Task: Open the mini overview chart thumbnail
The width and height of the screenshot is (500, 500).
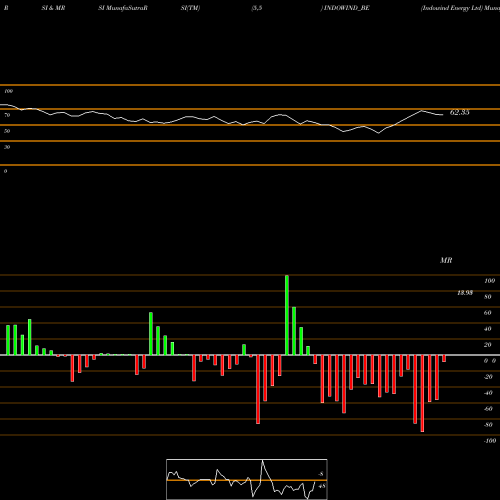Action: pos(247,479)
